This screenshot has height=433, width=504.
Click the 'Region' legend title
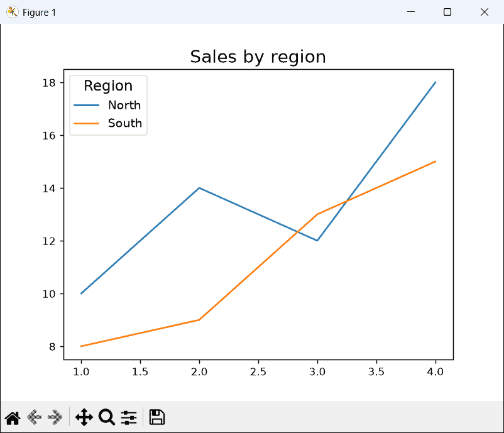click(x=108, y=86)
